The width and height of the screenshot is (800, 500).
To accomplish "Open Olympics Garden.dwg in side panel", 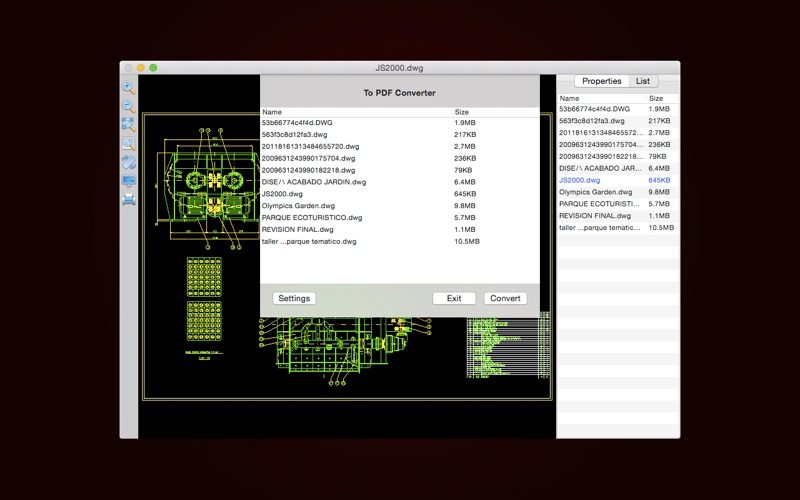I will pyautogui.click(x=618, y=192).
